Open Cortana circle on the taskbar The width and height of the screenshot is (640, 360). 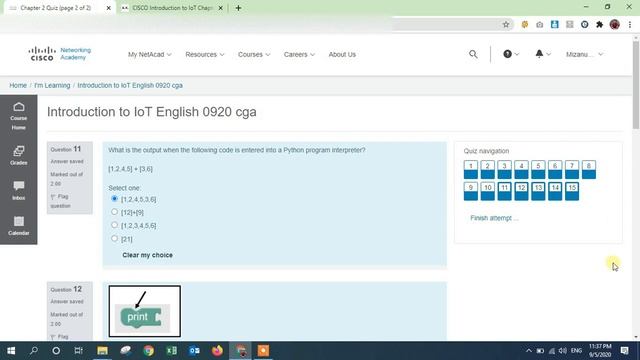(x=56, y=351)
